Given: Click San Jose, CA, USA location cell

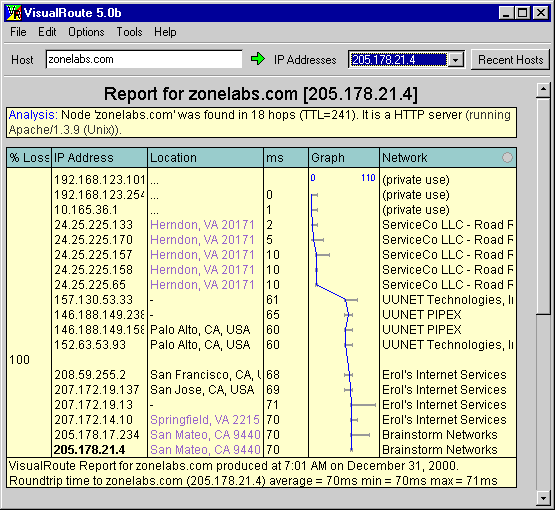Looking at the screenshot, I should (202, 390).
